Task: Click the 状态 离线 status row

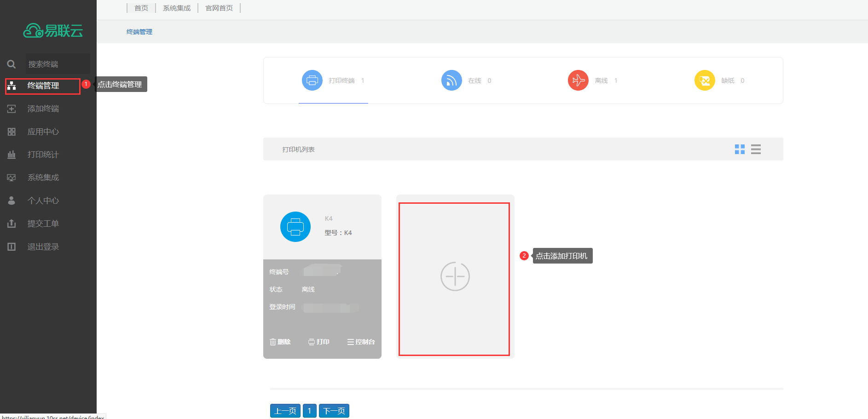Action: (x=292, y=289)
